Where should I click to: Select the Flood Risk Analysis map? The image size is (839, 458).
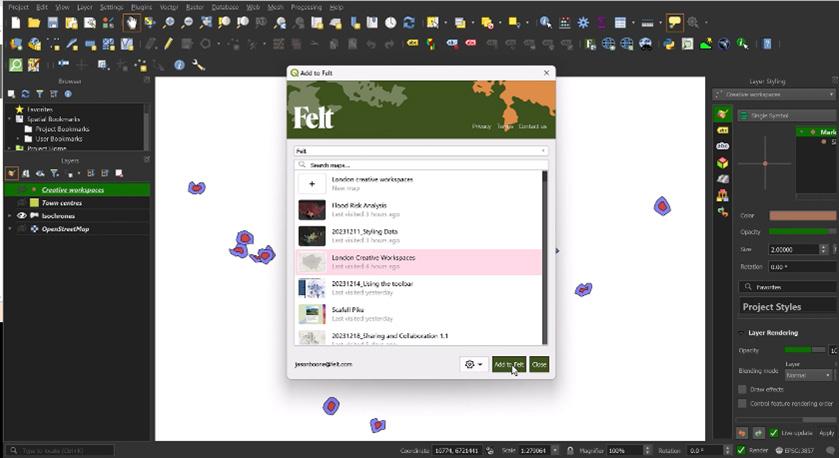(x=418, y=210)
